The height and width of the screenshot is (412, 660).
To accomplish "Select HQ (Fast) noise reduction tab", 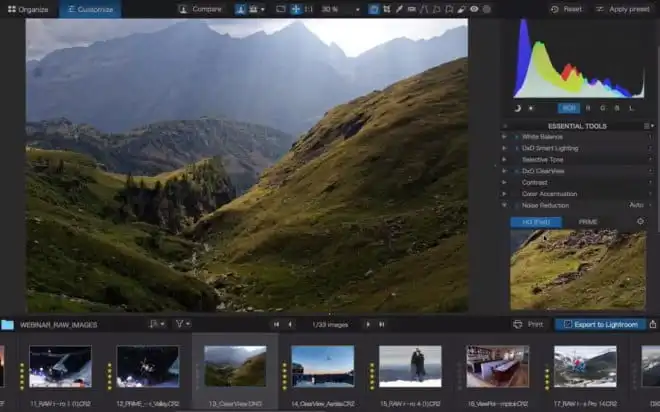I will (536, 222).
